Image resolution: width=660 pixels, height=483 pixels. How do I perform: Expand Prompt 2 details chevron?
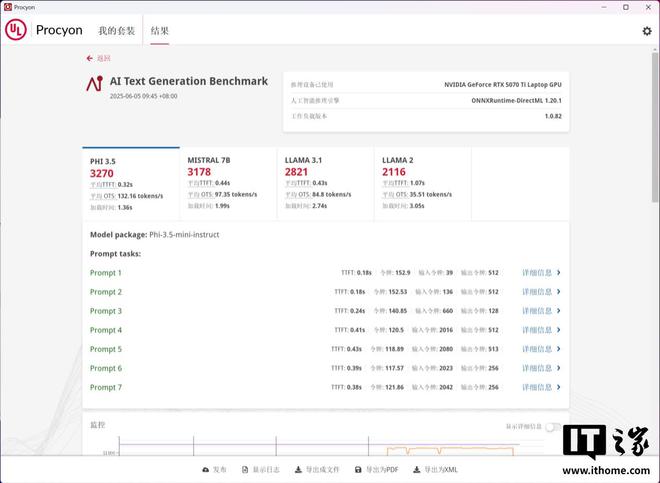559,291
